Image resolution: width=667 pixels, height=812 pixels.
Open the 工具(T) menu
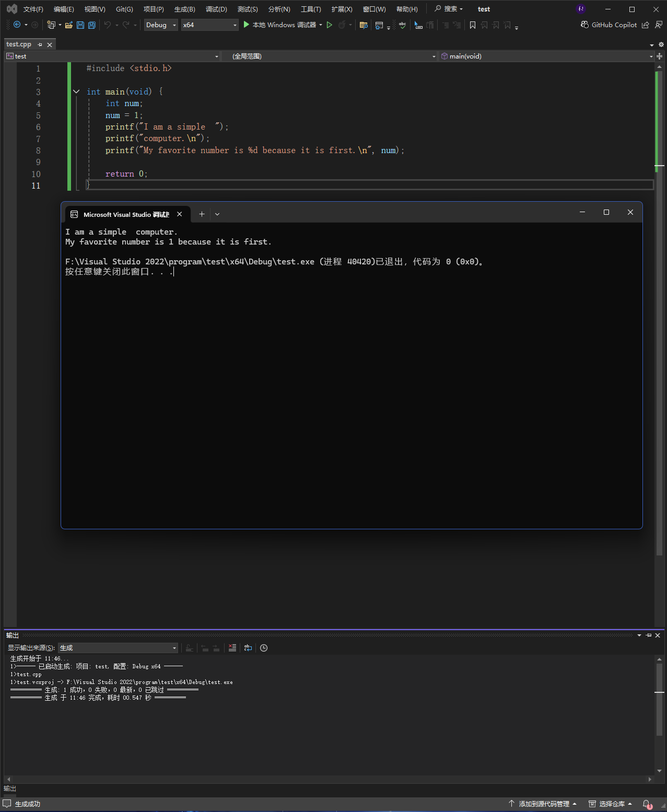click(x=311, y=9)
